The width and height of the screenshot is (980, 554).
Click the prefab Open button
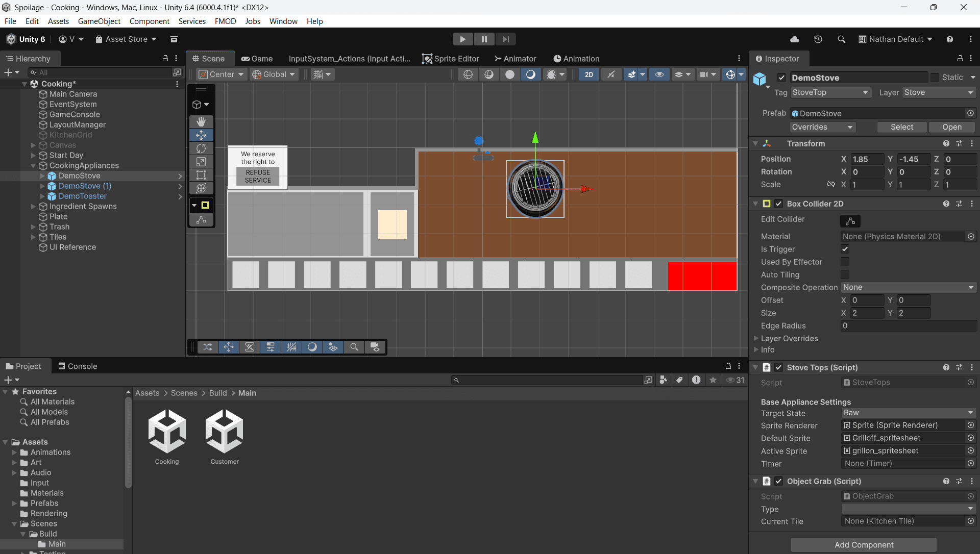point(952,127)
